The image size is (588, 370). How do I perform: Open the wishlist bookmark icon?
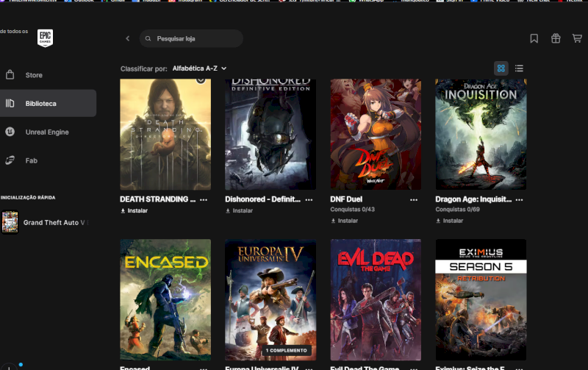534,38
